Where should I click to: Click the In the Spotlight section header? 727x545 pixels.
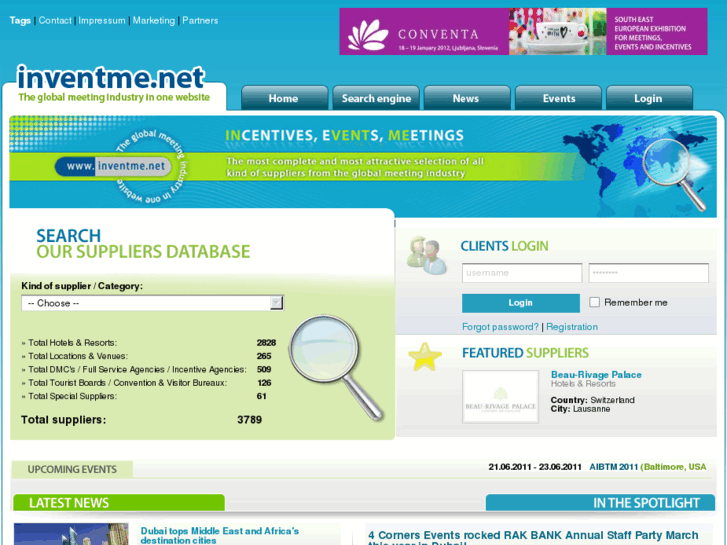coord(600,503)
